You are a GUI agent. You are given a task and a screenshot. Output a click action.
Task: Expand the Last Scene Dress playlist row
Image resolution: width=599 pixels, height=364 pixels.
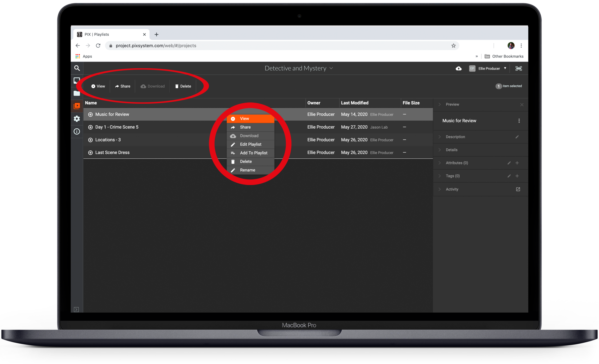pos(90,153)
